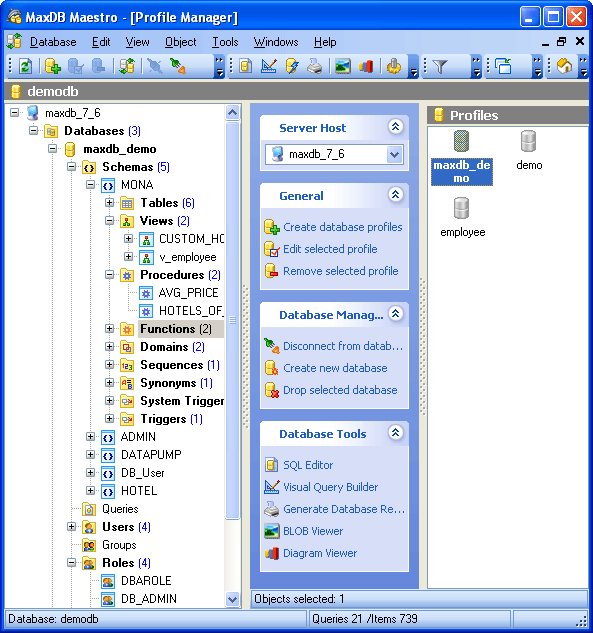593x633 pixels.
Task: Open the Tools menu
Action: [225, 42]
